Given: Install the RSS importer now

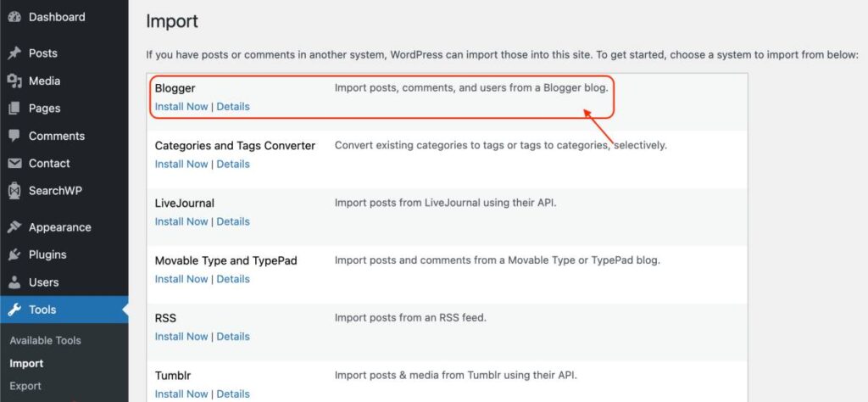Looking at the screenshot, I should 181,337.
